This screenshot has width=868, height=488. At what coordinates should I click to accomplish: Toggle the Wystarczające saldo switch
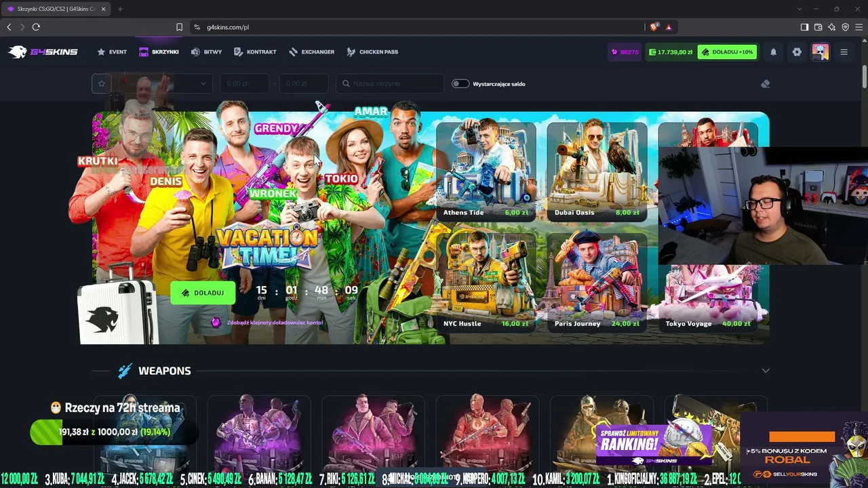click(460, 83)
